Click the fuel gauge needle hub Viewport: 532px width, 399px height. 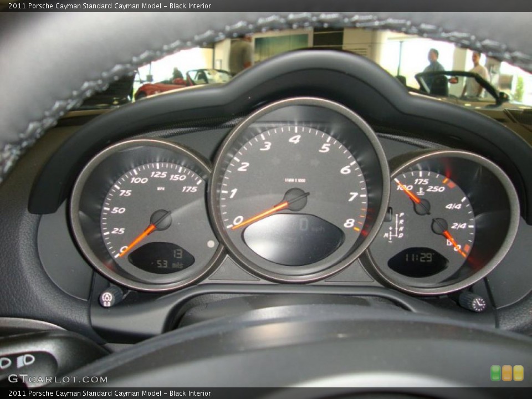[x=439, y=226]
